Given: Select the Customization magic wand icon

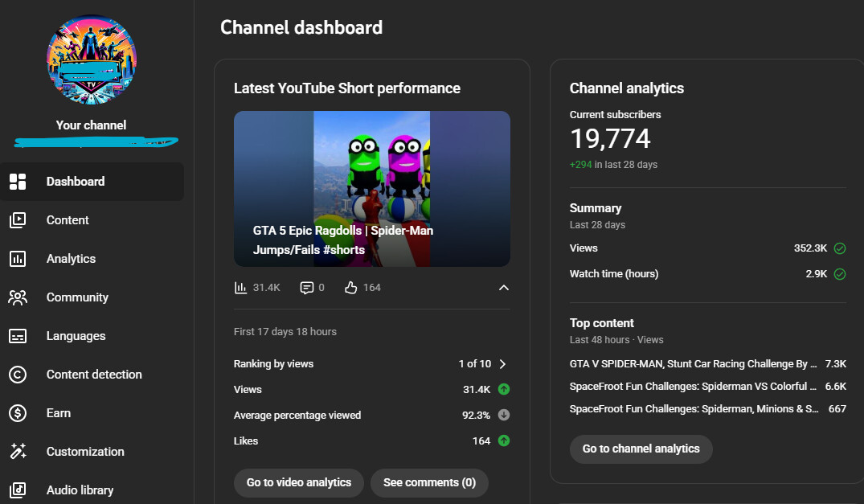Looking at the screenshot, I should [18, 452].
